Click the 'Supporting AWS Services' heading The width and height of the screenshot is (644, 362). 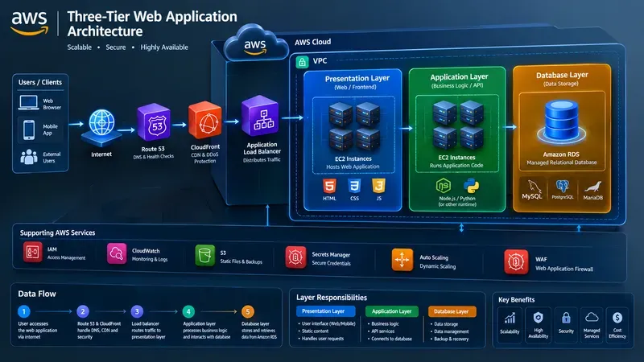click(57, 232)
